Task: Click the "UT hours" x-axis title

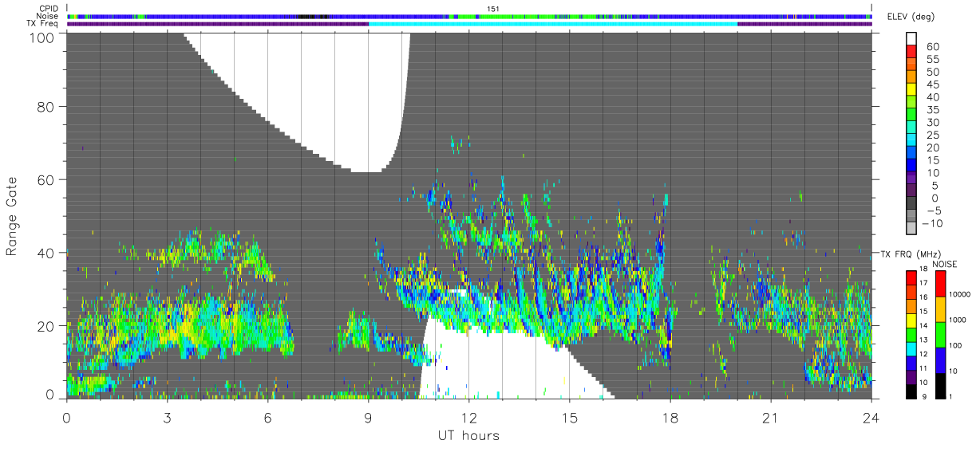Action: [468, 435]
